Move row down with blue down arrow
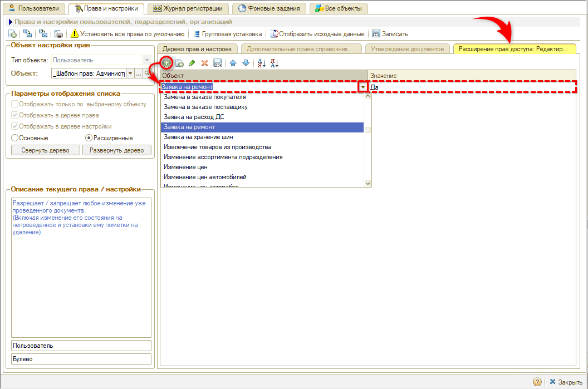The height and width of the screenshot is (389, 588). pos(246,63)
